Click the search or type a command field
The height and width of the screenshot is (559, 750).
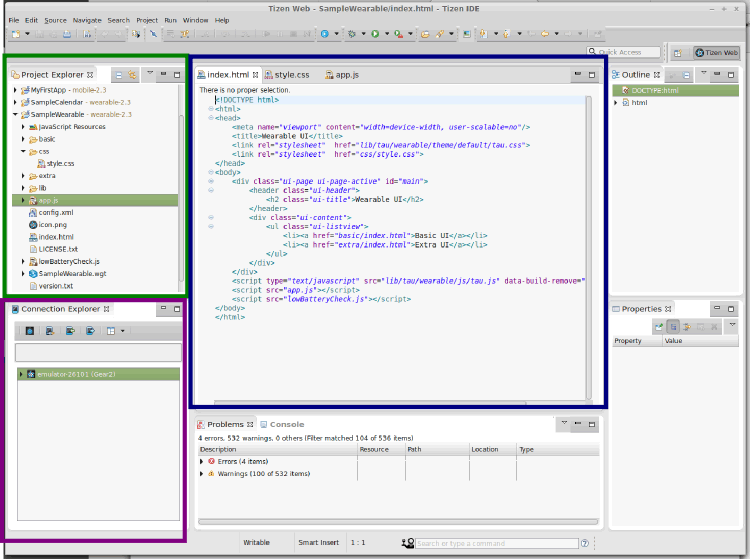(x=497, y=543)
